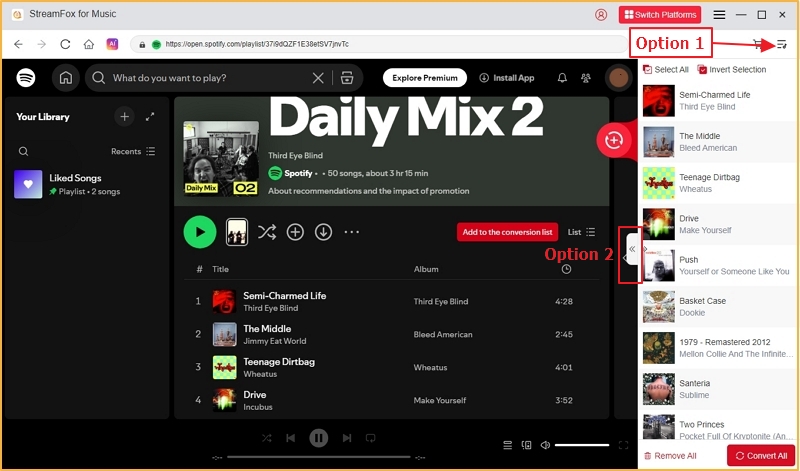This screenshot has width=800, height=471.
Task: Reload the page with the refresh icon
Action: click(x=65, y=44)
